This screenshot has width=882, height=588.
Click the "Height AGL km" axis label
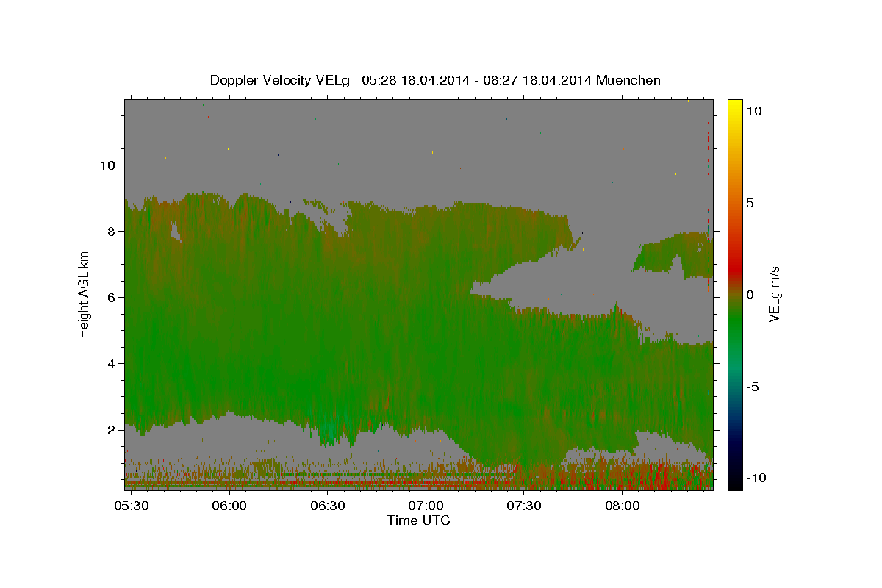(x=85, y=295)
